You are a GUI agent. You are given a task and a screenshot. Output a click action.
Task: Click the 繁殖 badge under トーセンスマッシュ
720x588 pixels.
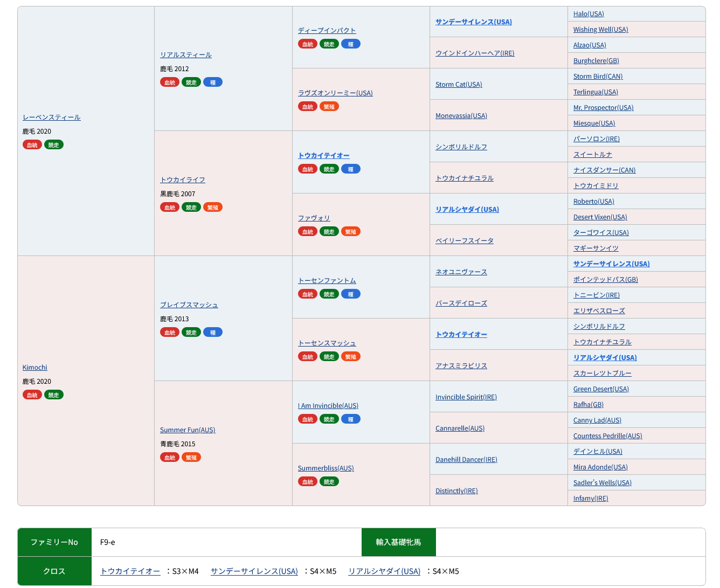click(x=350, y=357)
